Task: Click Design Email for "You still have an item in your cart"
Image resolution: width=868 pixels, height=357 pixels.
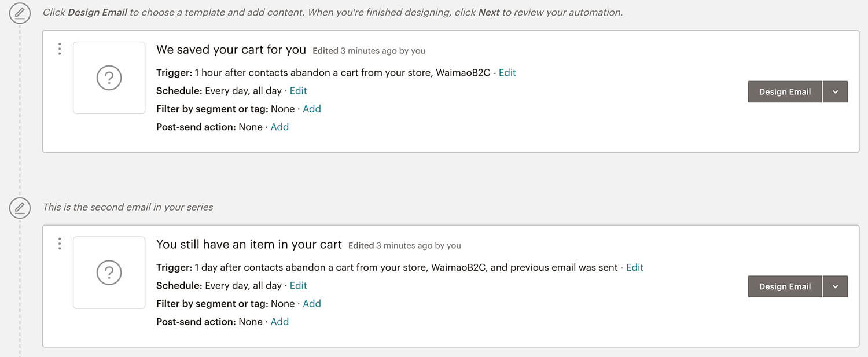Action: pyautogui.click(x=785, y=286)
